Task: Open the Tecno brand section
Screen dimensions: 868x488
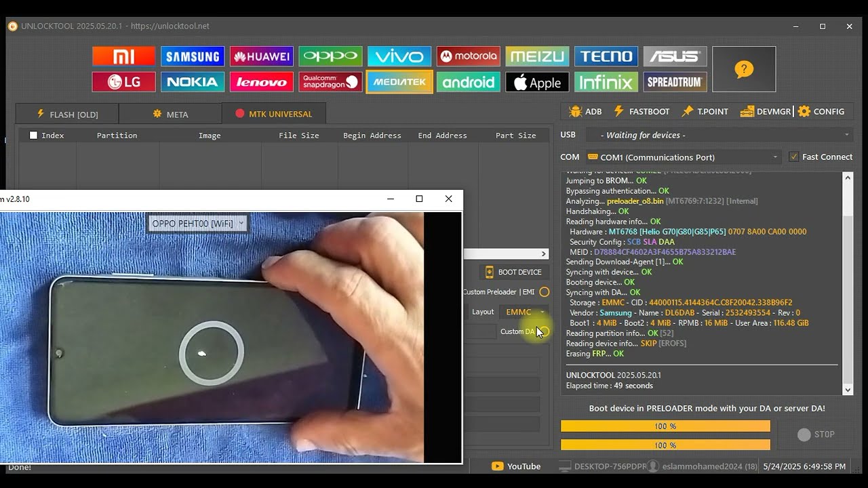Action: tap(606, 56)
